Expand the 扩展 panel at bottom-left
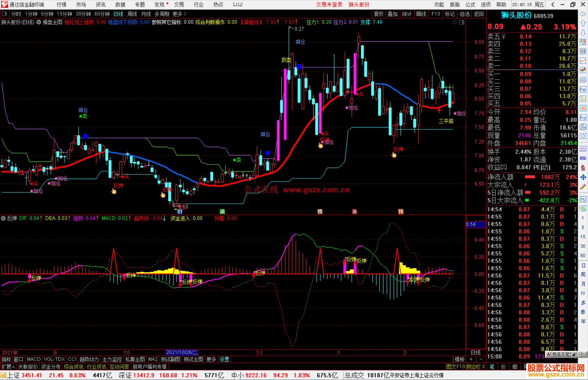Screen dimensions: 588x380 click(8, 367)
